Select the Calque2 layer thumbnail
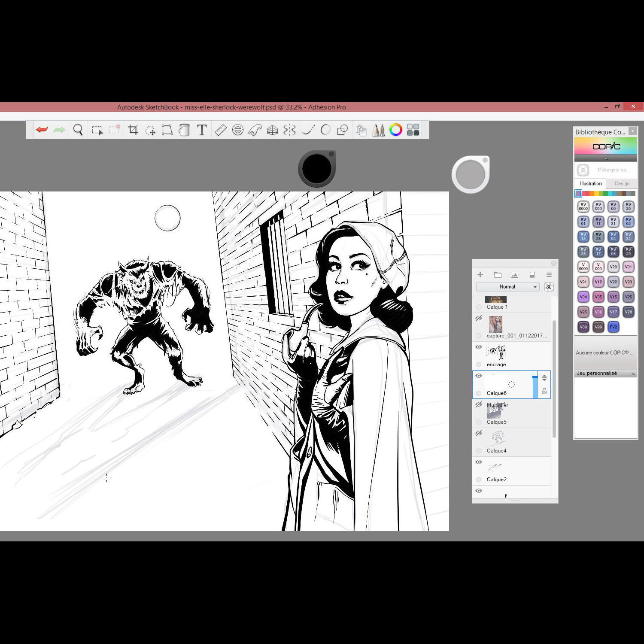This screenshot has height=644, width=644. click(x=496, y=467)
